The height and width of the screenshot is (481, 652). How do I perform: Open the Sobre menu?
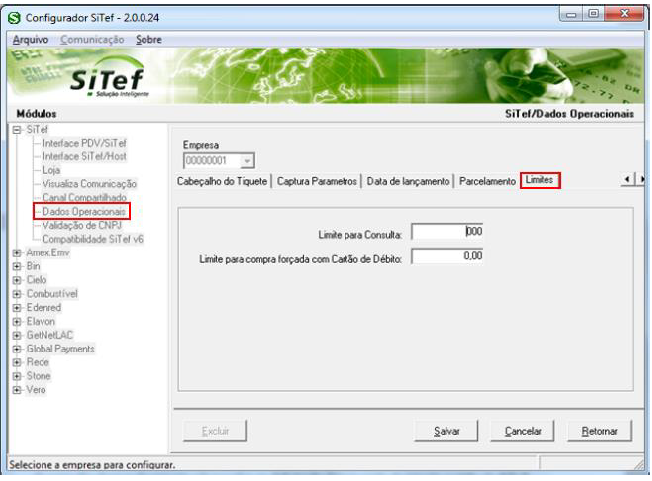[x=149, y=40]
